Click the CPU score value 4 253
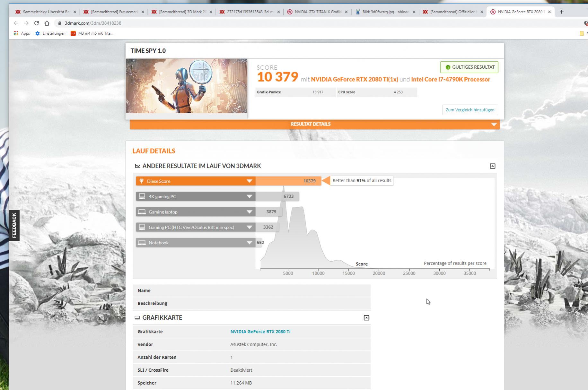This screenshot has height=390, width=588. pos(398,92)
